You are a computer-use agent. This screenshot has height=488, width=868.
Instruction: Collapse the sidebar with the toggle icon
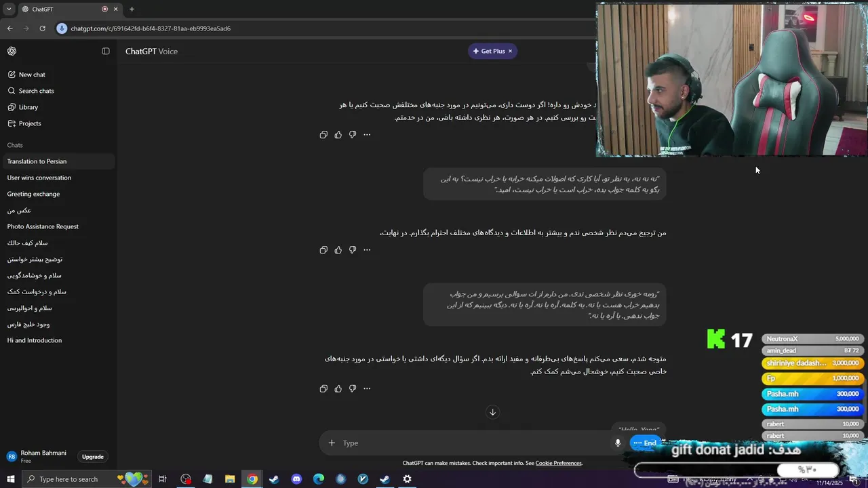click(106, 52)
